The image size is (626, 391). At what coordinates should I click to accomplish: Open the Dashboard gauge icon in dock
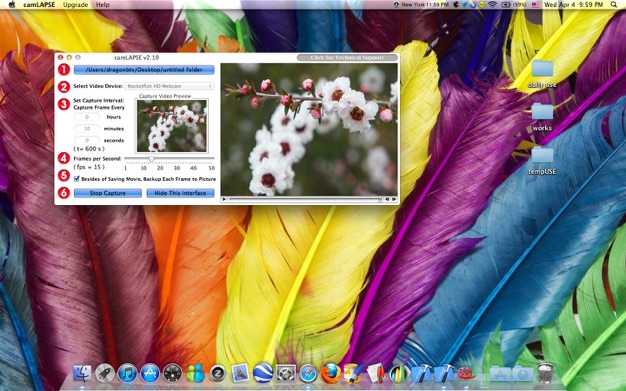(x=173, y=374)
